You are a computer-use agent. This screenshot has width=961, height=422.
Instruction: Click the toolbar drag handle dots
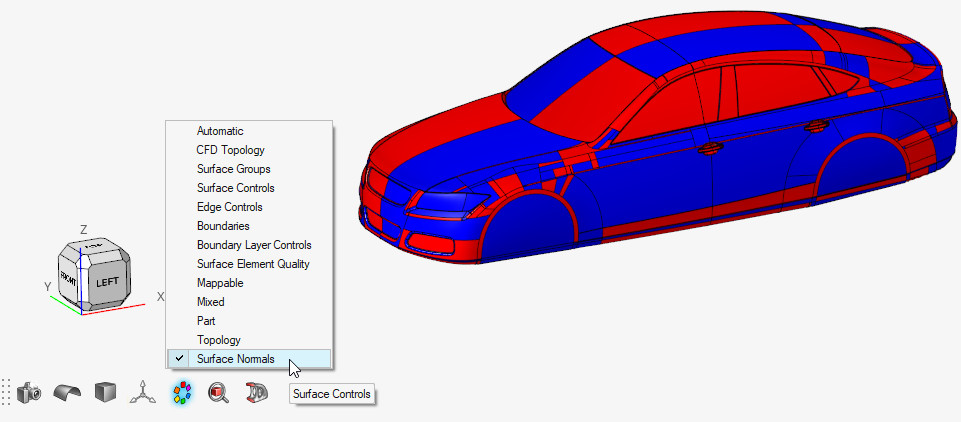(x=6, y=393)
